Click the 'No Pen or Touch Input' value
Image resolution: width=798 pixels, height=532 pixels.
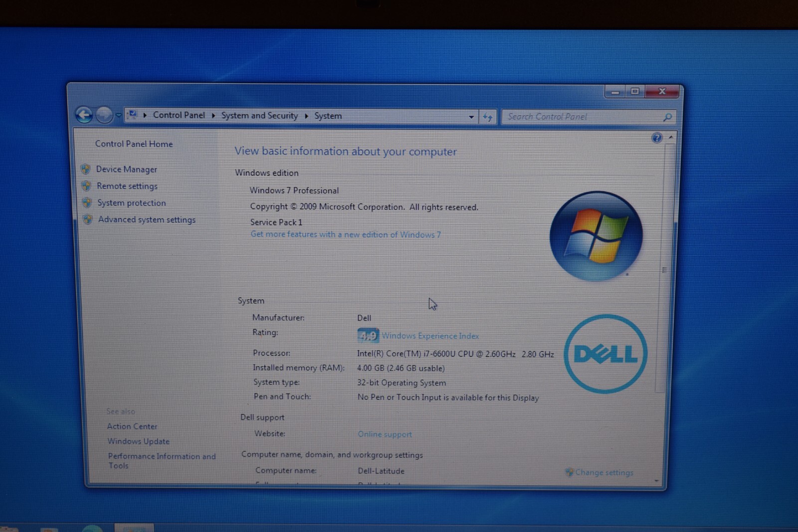[448, 397]
